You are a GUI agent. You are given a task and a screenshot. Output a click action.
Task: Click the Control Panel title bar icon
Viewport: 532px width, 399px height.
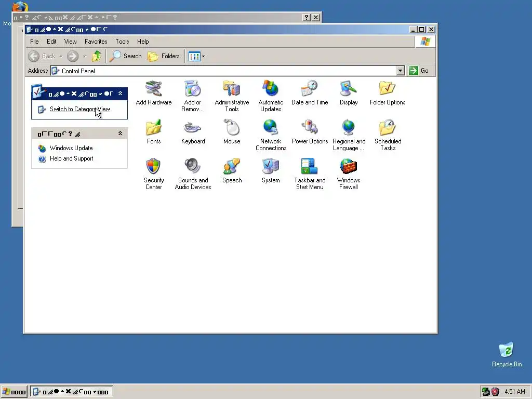pyautogui.click(x=30, y=30)
